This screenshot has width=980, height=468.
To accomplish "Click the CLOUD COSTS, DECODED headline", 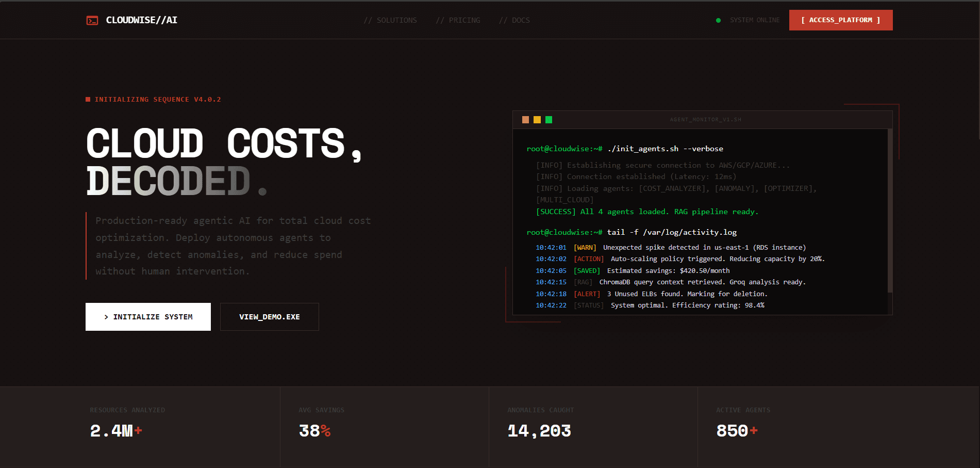I will [x=224, y=162].
